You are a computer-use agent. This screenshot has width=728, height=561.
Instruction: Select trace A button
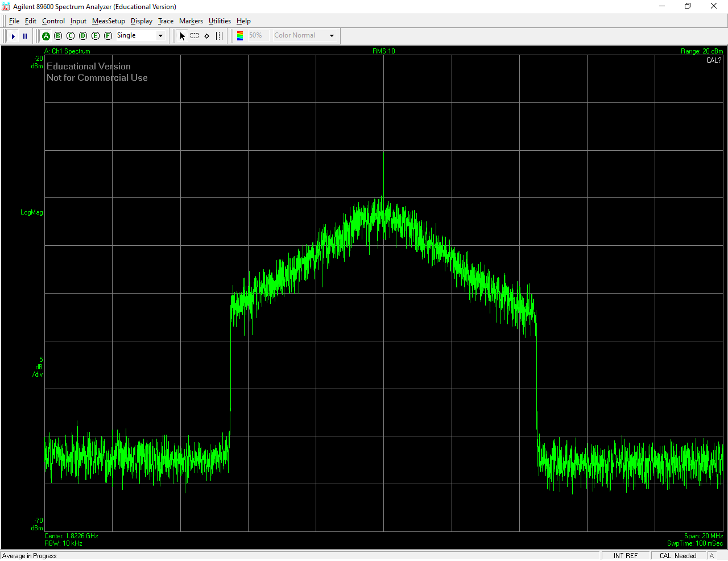tap(46, 36)
